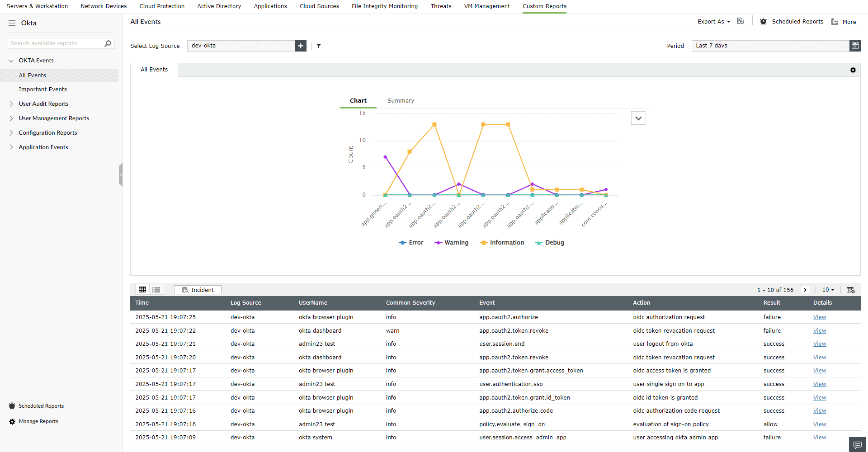Open the Network Devices tab
The height and width of the screenshot is (452, 868).
[x=104, y=6]
